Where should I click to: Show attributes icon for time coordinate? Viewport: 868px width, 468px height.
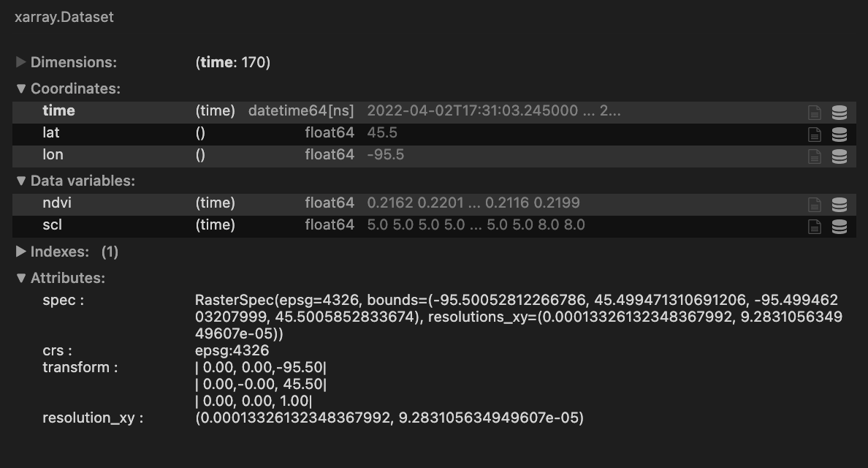point(815,113)
